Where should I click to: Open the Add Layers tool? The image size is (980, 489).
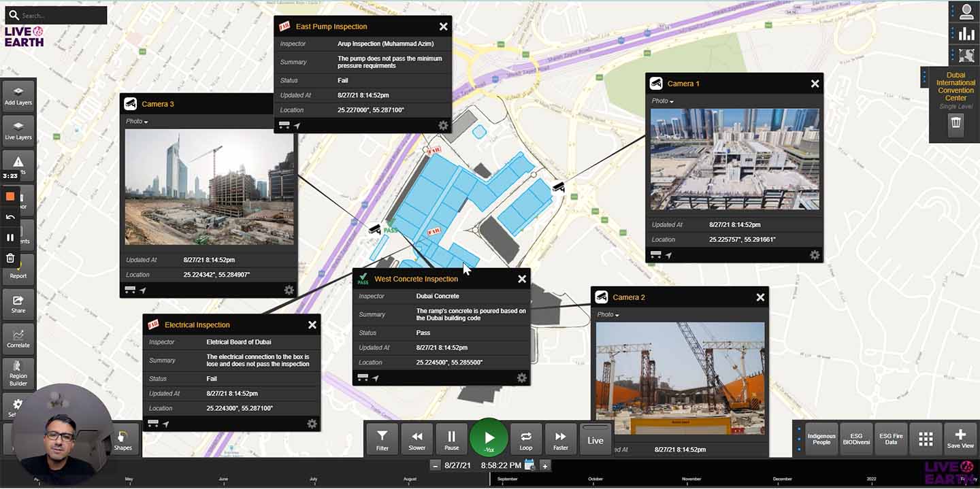[x=18, y=96]
